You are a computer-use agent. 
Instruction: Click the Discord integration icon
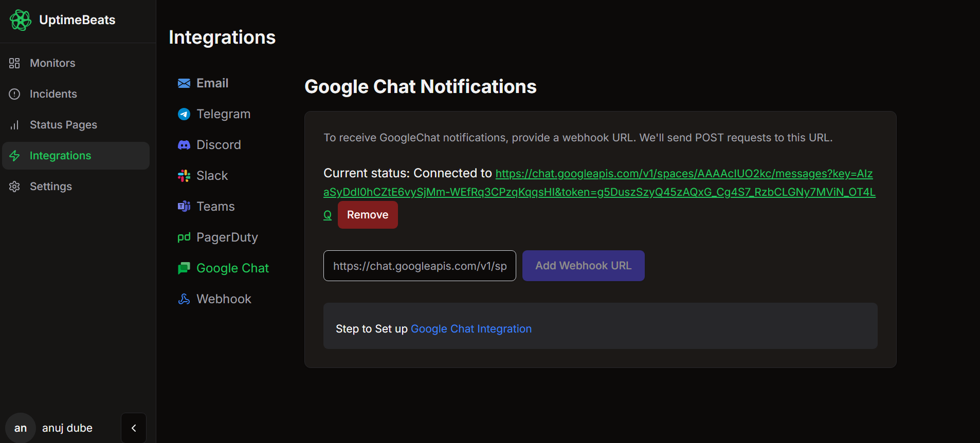pyautogui.click(x=184, y=145)
